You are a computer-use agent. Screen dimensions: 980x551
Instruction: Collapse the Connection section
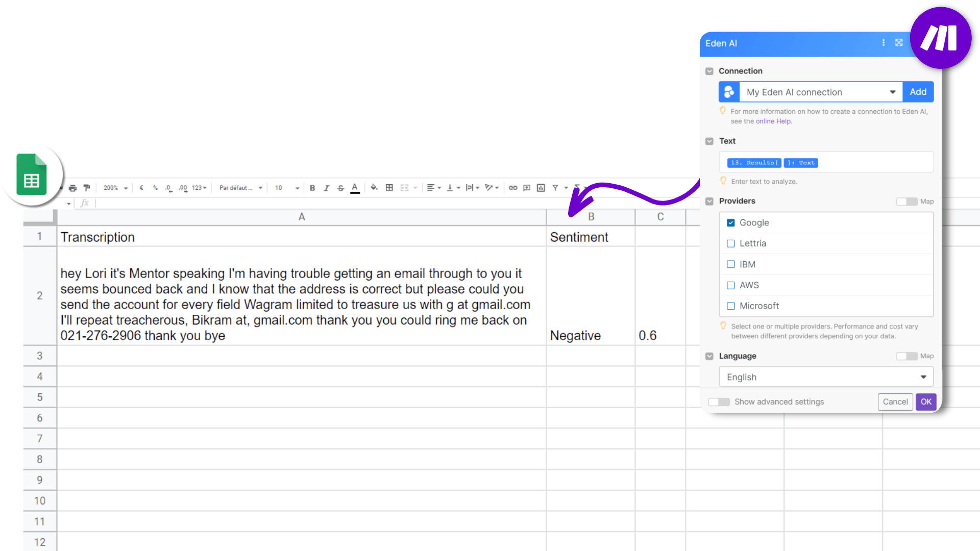pos(709,71)
